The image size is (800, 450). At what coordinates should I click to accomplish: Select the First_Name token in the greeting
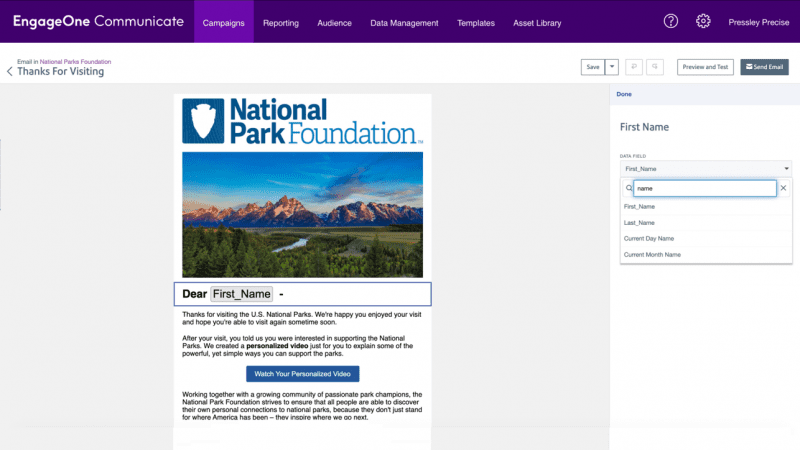coord(241,294)
